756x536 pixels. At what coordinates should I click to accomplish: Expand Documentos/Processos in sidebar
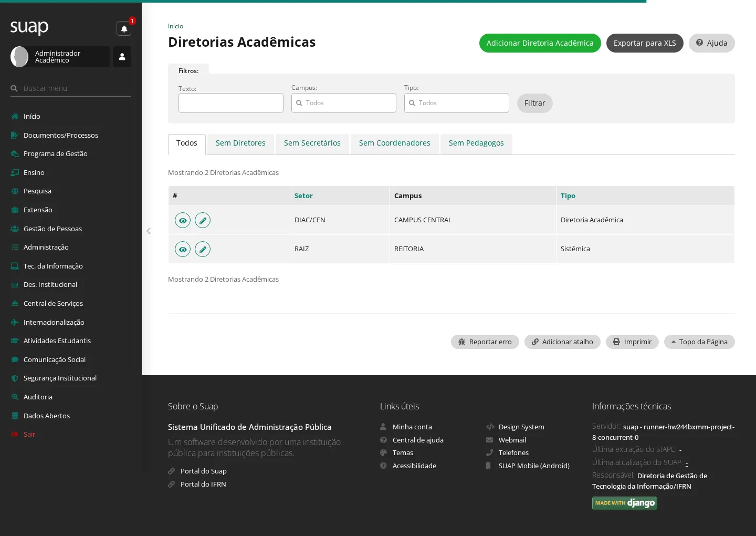pos(71,135)
